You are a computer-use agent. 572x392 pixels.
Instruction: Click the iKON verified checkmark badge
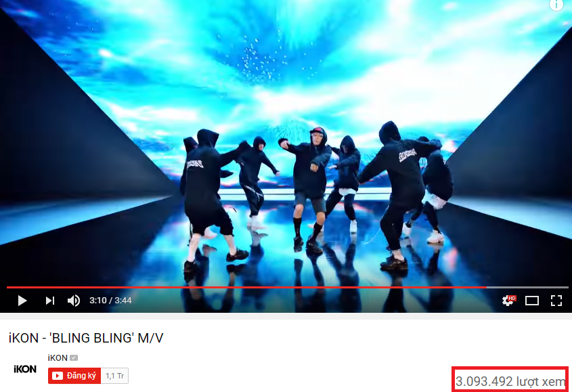[x=74, y=357]
